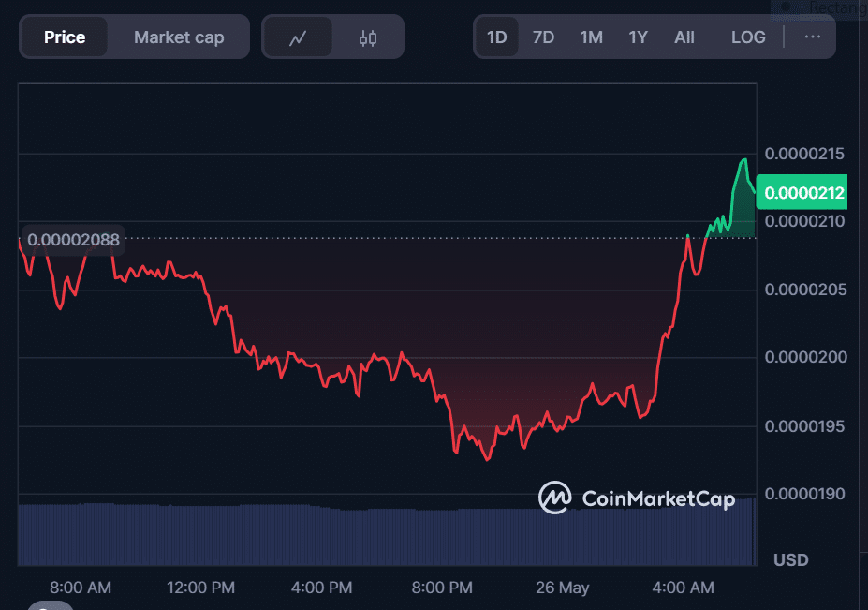
Task: Click the USD currency label
Action: 790,560
